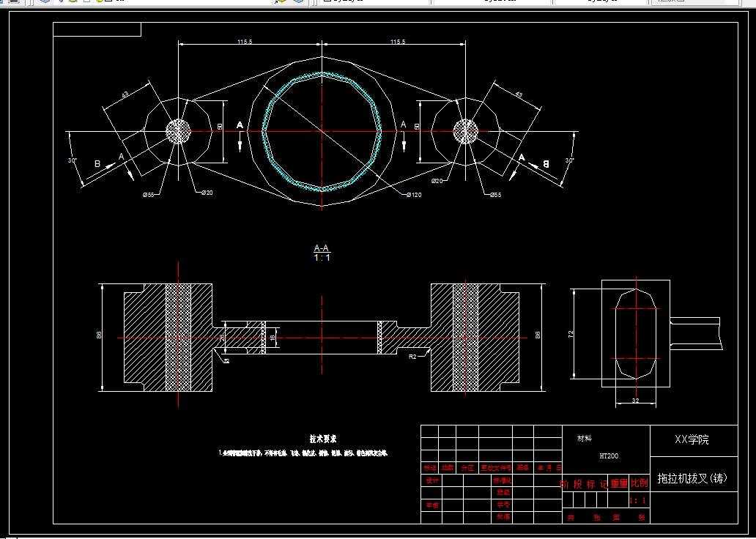This screenshot has width=756, height=539.
Task: Click the 处数 cell in title block
Action: [448, 468]
